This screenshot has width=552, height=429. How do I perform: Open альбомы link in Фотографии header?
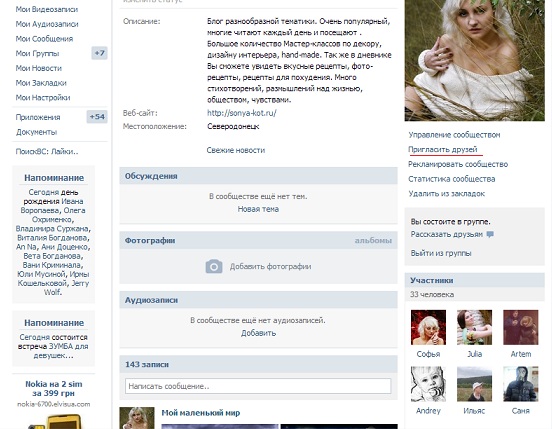(x=373, y=240)
